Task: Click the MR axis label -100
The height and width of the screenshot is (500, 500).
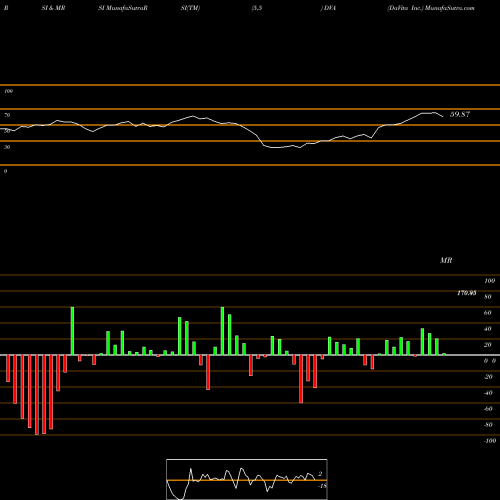Action: 490,441
